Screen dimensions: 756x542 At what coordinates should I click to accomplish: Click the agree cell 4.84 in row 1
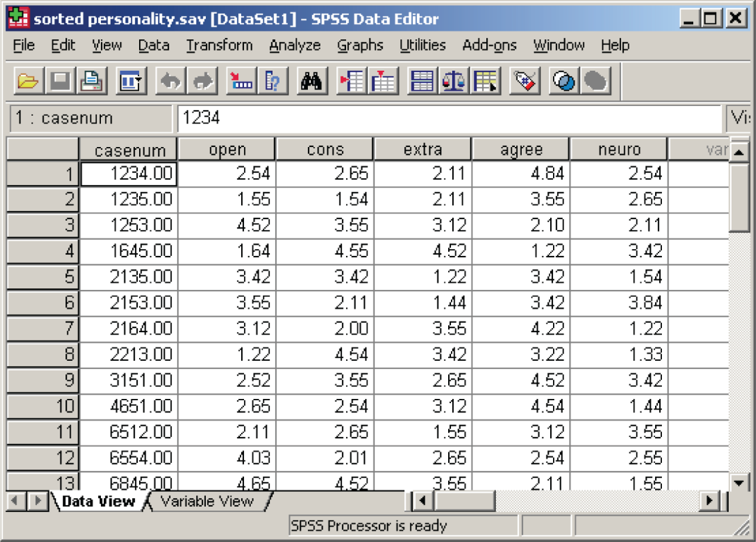tap(521, 173)
